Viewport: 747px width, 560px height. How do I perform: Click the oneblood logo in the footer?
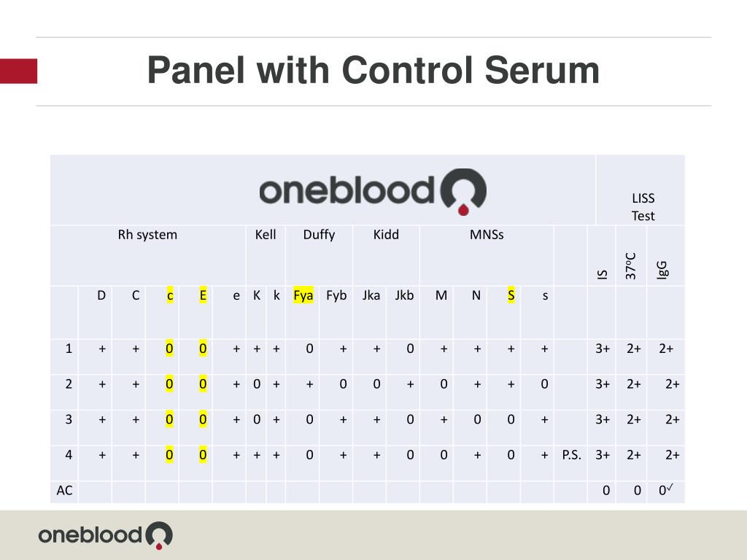coord(105,535)
